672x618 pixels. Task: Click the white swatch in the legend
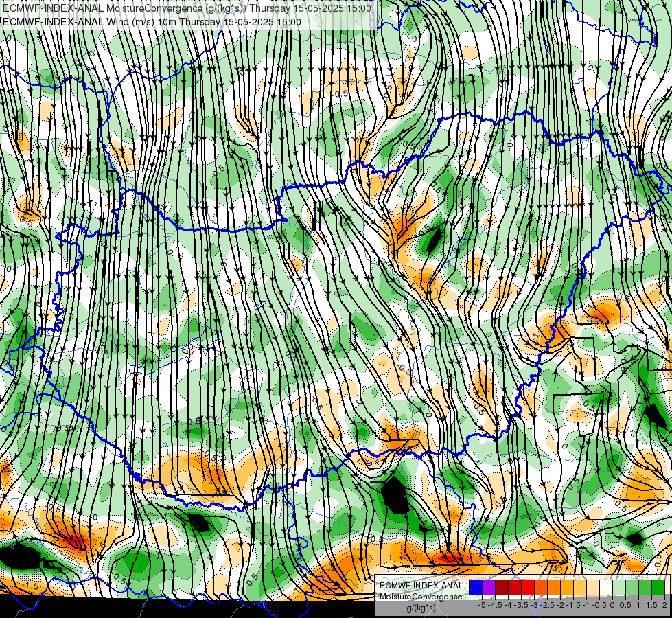coord(606,588)
